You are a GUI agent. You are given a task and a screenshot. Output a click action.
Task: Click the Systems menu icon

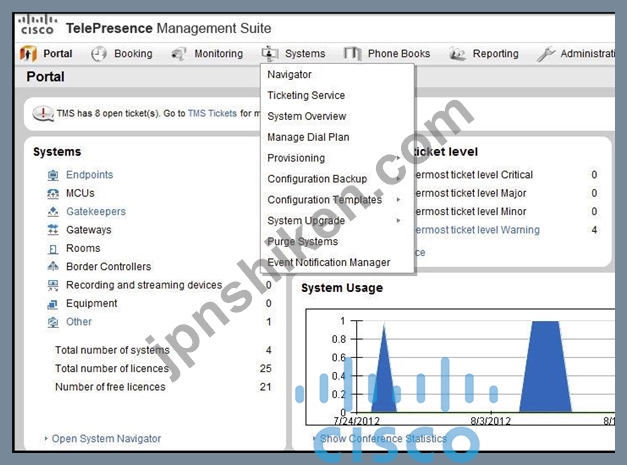(x=270, y=53)
